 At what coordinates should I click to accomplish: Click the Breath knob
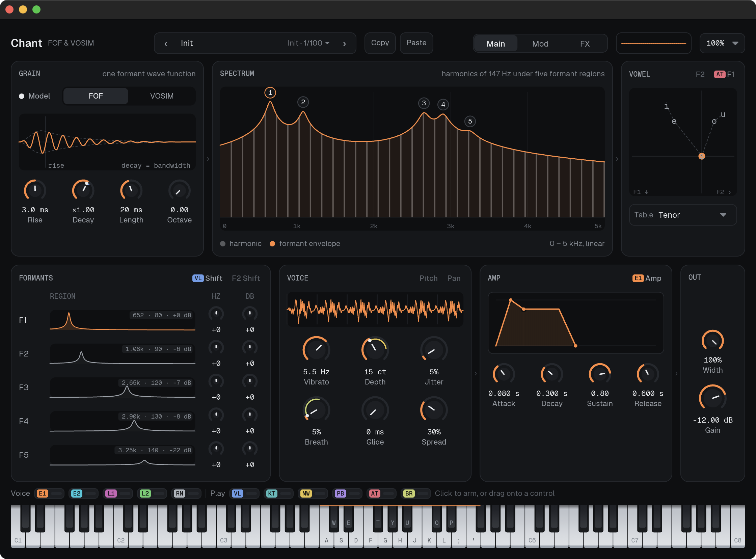316,410
